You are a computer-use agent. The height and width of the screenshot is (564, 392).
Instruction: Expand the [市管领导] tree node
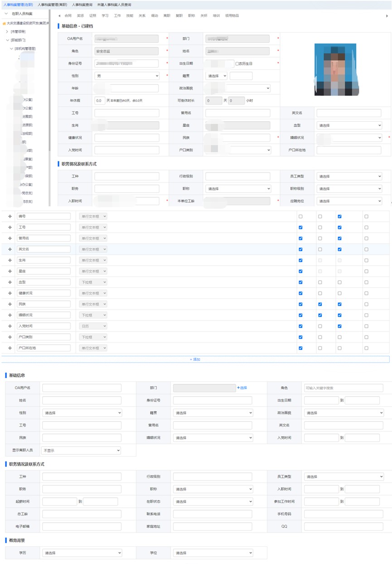click(7, 32)
